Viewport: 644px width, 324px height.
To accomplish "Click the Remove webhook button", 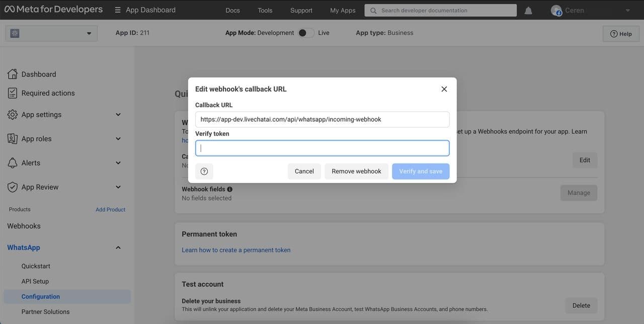I will 357,171.
